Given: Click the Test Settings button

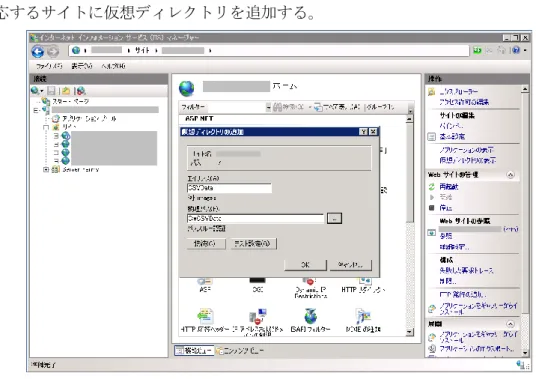Looking at the screenshot, I should pyautogui.click(x=253, y=244).
